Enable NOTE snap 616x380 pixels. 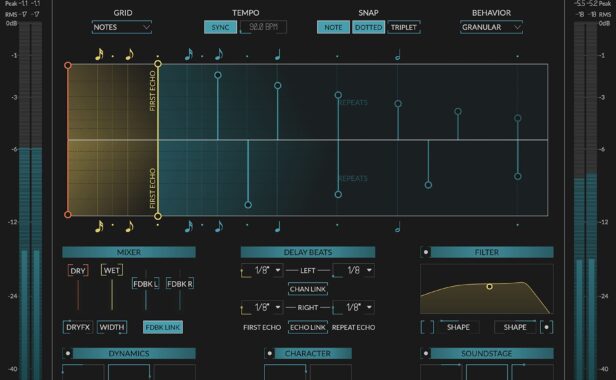pos(333,27)
